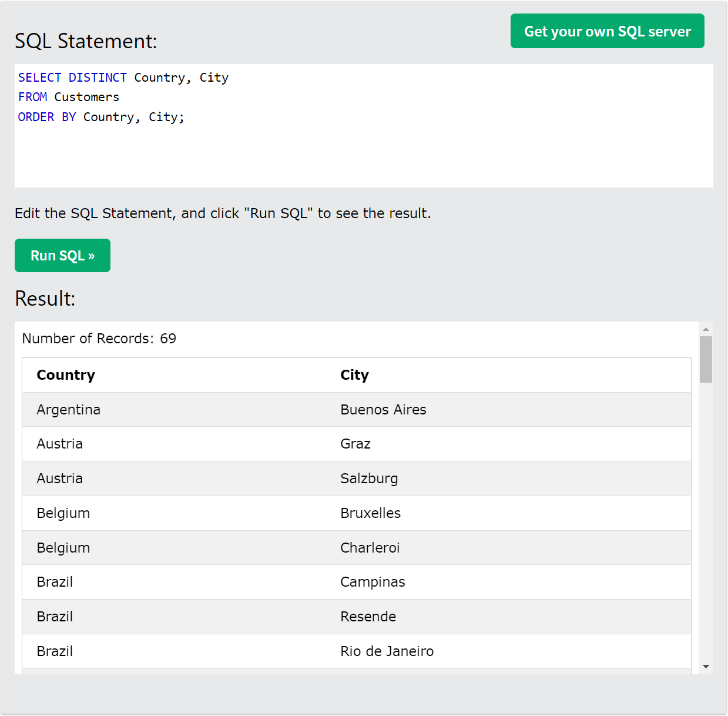Click the word Customers in the SQL code

pos(86,96)
